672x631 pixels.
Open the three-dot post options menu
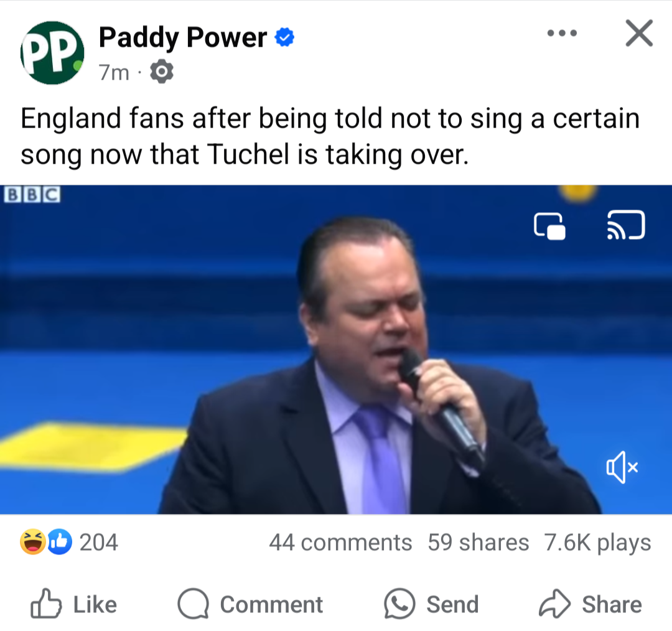[562, 33]
